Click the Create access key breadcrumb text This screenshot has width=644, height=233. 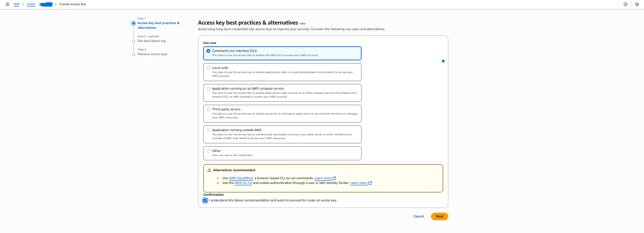73,4
